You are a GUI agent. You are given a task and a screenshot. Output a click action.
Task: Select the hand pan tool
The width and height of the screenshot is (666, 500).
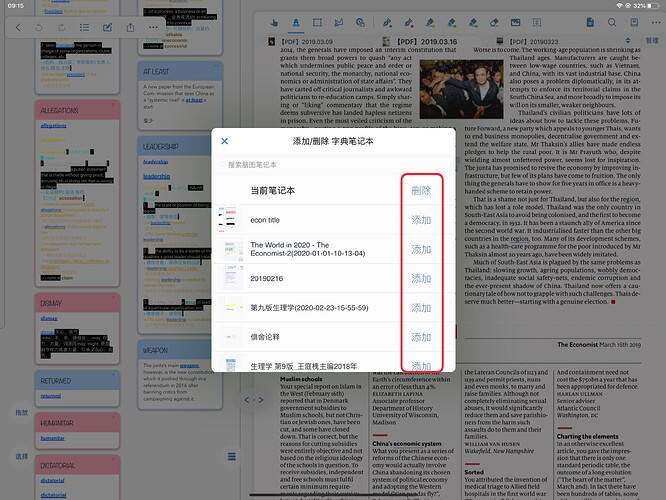tap(274, 23)
